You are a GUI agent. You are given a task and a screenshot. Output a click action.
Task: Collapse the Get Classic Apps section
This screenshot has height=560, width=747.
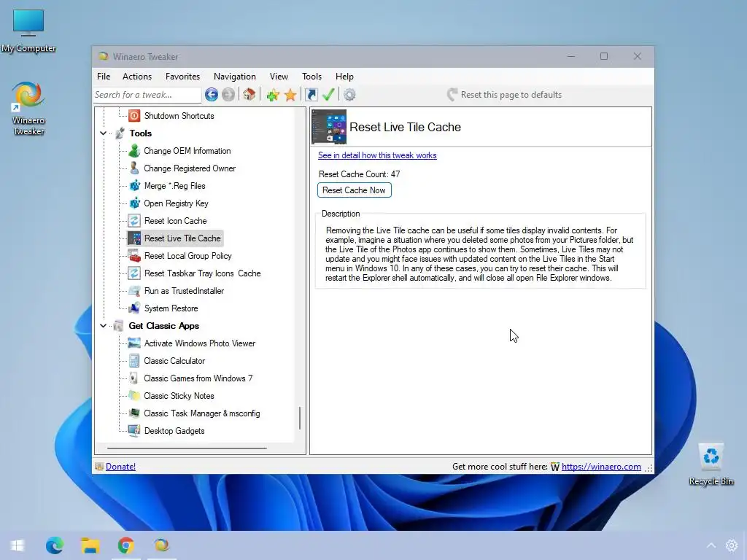point(104,326)
